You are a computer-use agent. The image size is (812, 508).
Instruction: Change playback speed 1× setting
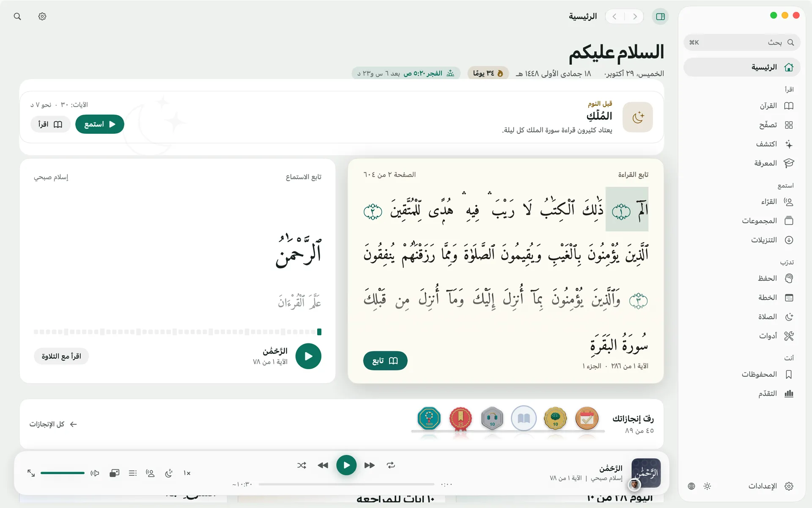point(187,473)
